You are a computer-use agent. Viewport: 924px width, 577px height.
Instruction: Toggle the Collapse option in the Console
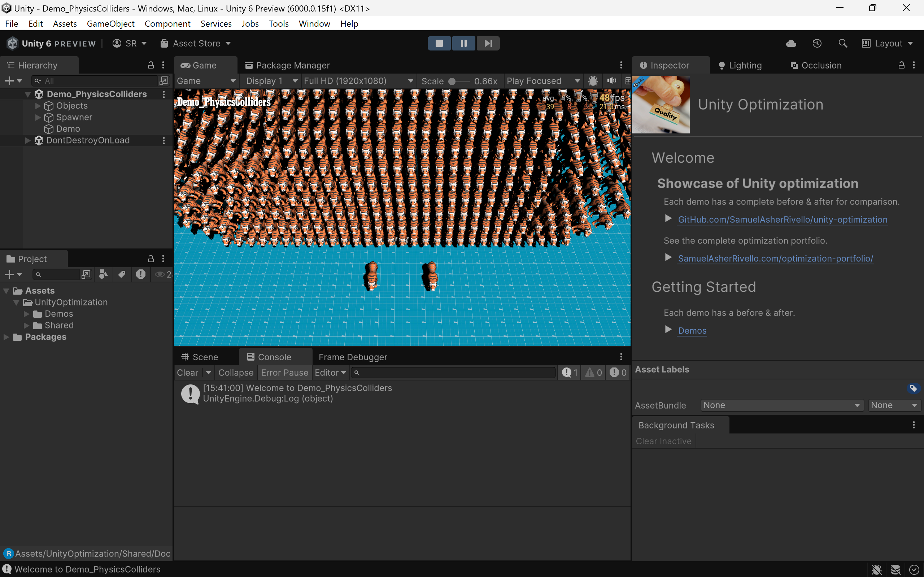236,373
